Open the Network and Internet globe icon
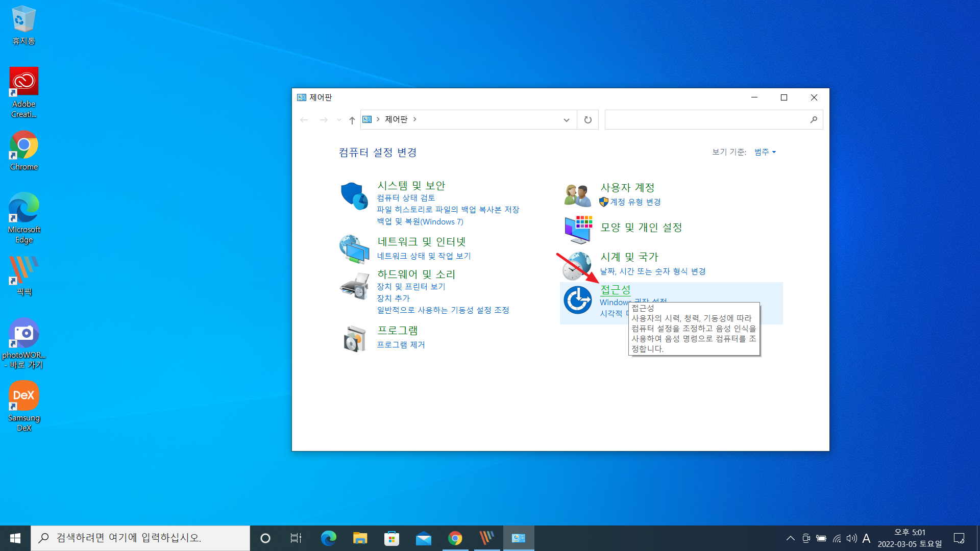980x551 pixels. tap(354, 249)
